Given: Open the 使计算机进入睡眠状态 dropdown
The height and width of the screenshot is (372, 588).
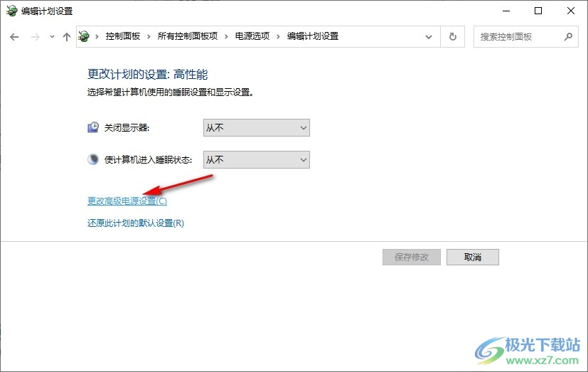Looking at the screenshot, I should pos(257,160).
